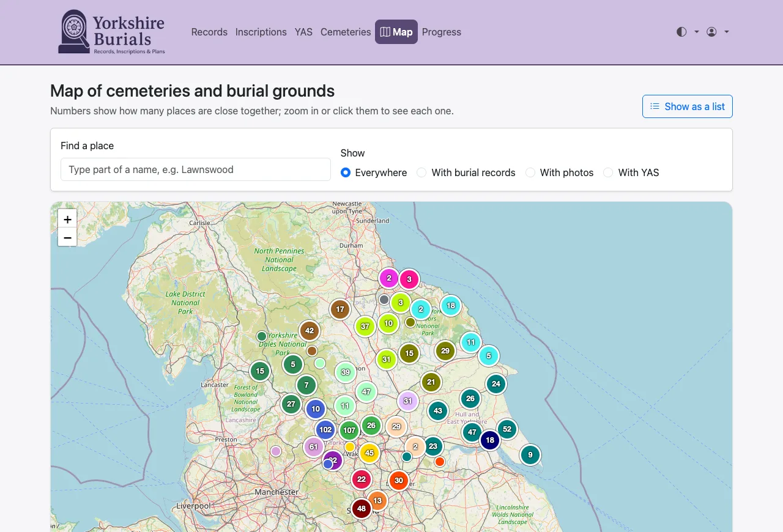This screenshot has height=532, width=783.
Task: Open the cluster marker numbered 17
Action: (340, 309)
